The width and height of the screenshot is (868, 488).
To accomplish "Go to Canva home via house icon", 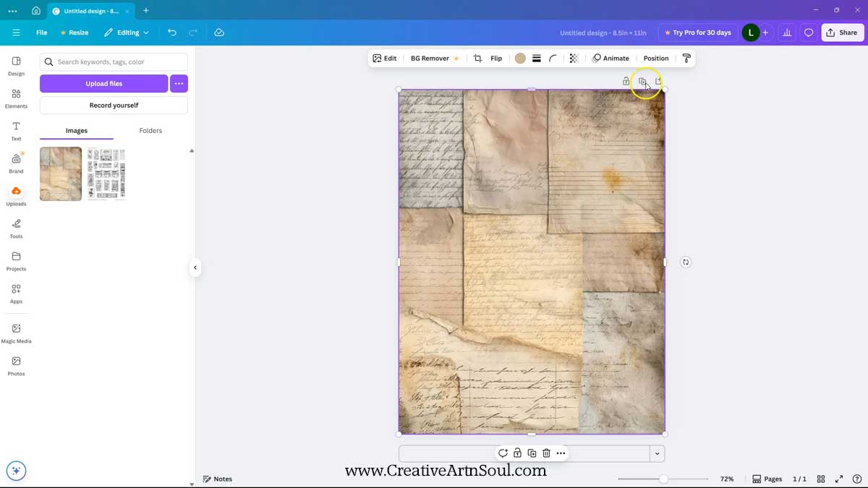I will (x=36, y=11).
